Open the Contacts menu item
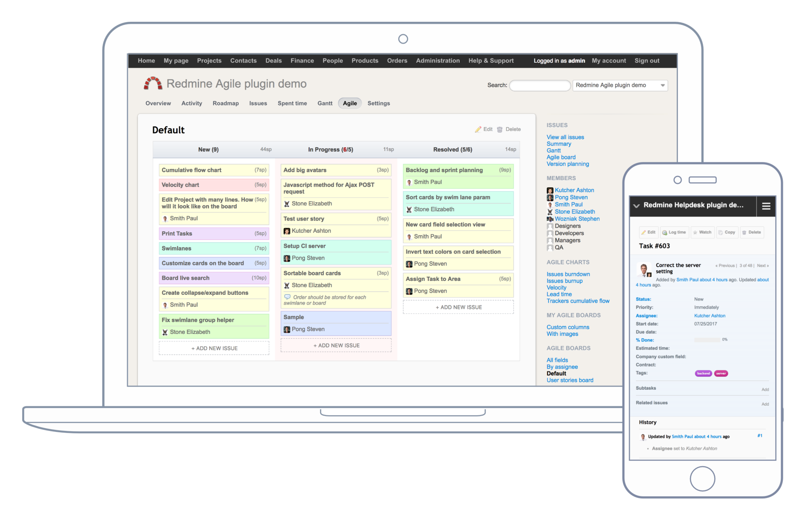 pyautogui.click(x=243, y=60)
